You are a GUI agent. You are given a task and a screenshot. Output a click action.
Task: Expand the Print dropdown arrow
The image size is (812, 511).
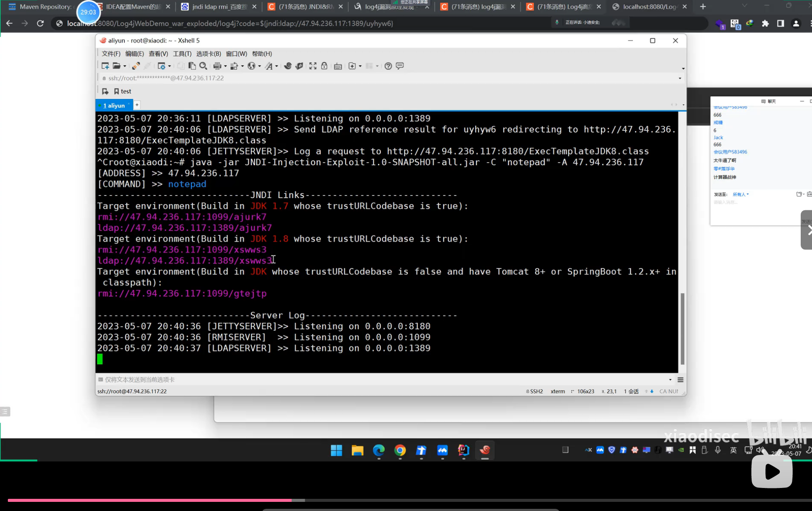[225, 66]
